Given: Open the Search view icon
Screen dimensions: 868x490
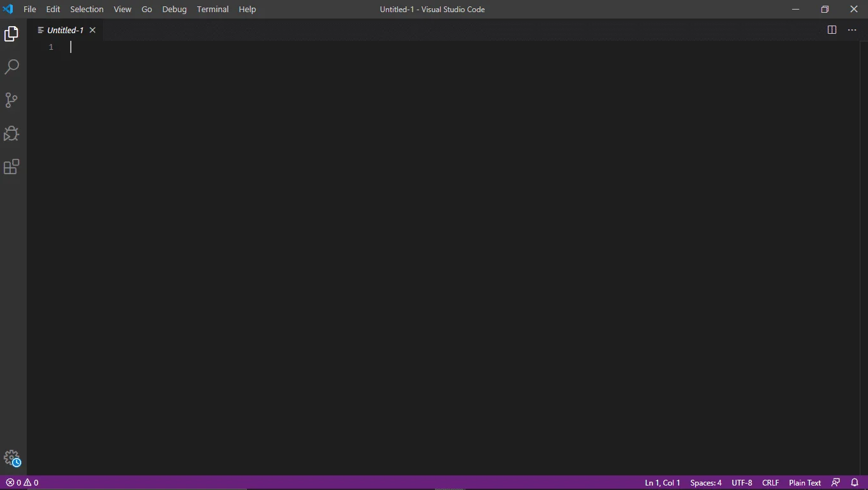Looking at the screenshot, I should pyautogui.click(x=11, y=67).
